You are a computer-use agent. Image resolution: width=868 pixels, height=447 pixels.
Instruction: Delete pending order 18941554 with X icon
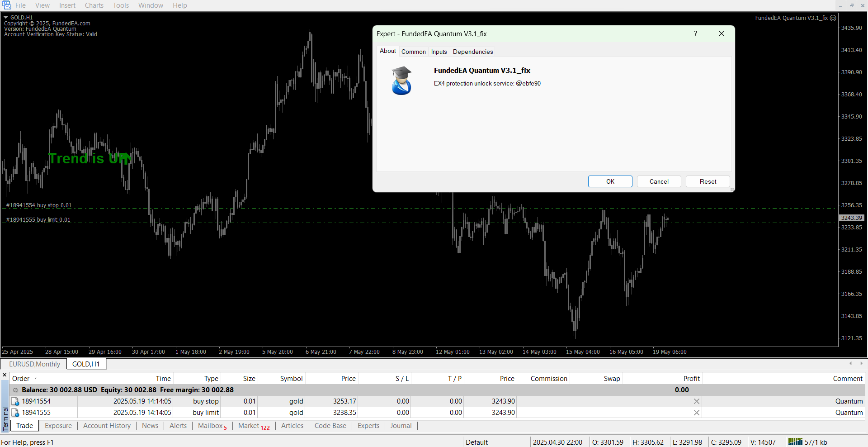[x=697, y=401]
